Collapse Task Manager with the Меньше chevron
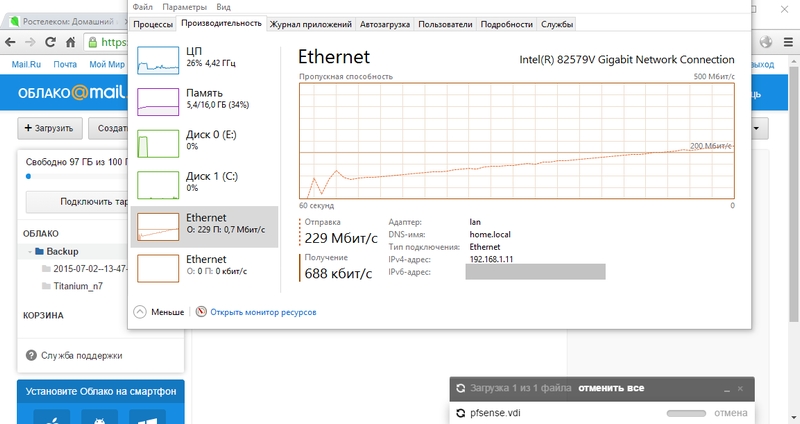The image size is (800, 424). click(140, 312)
